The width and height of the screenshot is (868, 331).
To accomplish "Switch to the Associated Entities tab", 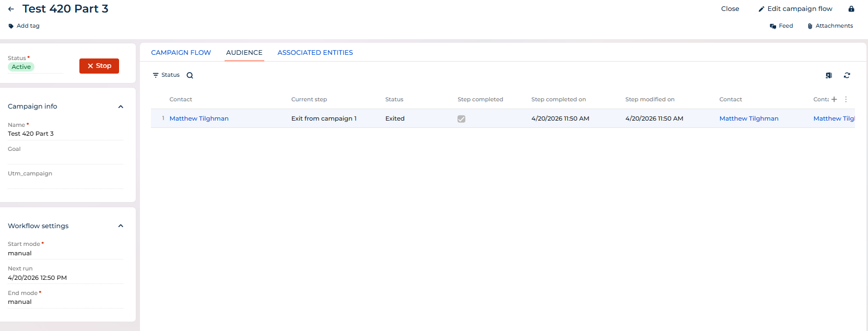I will pyautogui.click(x=315, y=53).
